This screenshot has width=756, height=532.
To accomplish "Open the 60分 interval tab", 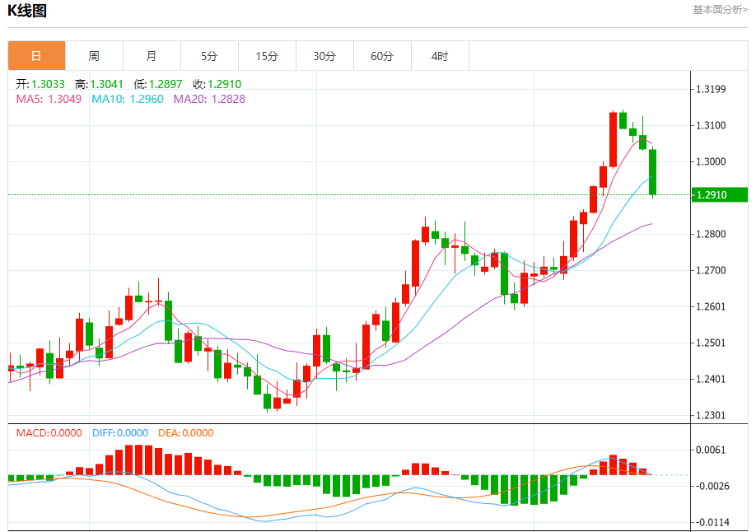I will 382,56.
